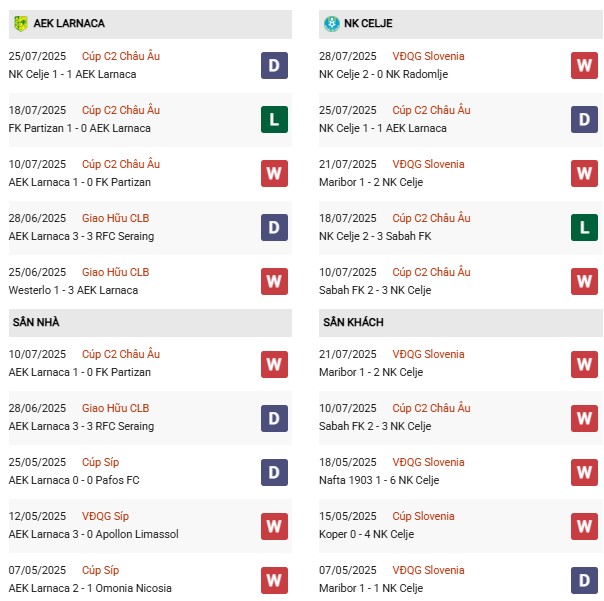This screenshot has height=601, width=604.
Task: Select the SÂN NHÀ section header
Action: pos(37,322)
